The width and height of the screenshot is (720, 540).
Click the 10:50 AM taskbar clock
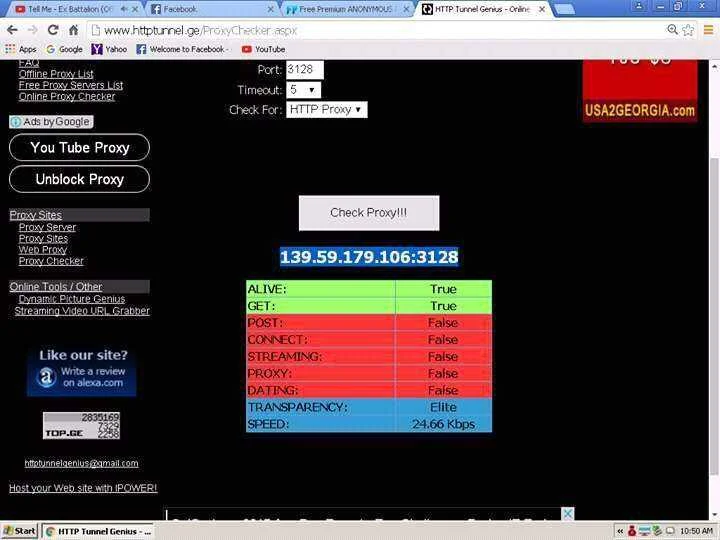pos(696,531)
